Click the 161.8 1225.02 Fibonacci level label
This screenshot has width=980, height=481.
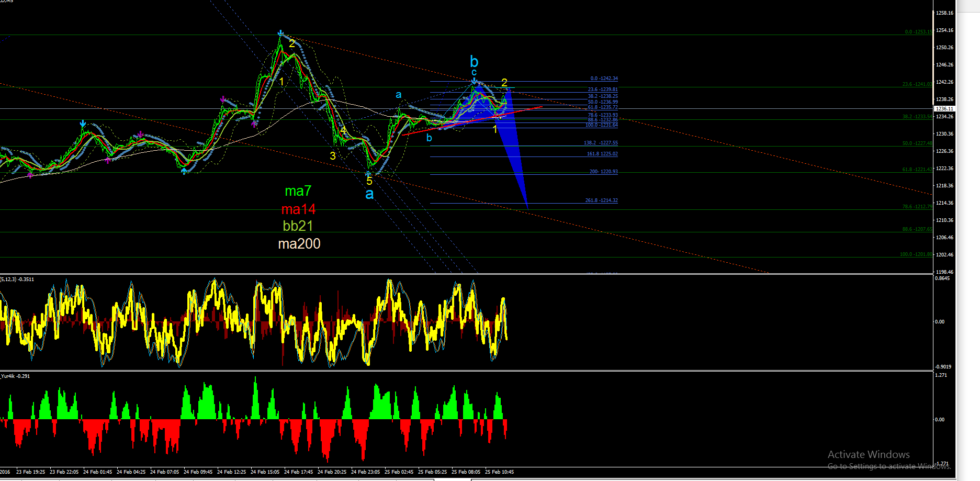click(x=602, y=154)
